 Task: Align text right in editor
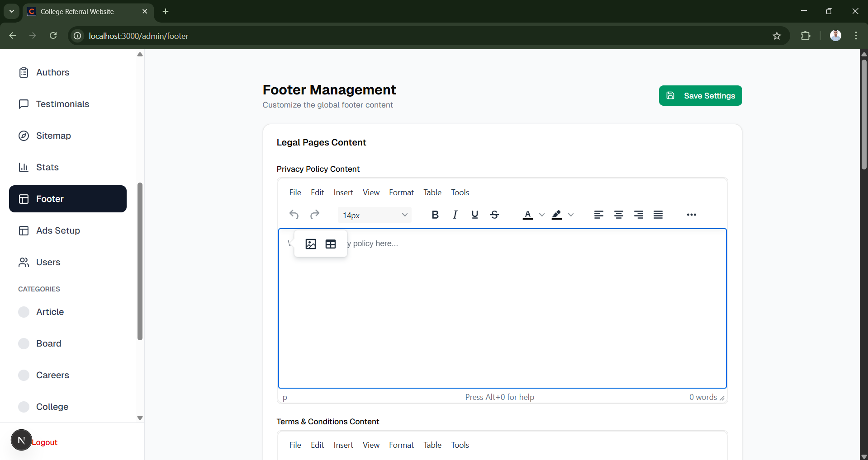[638, 215]
